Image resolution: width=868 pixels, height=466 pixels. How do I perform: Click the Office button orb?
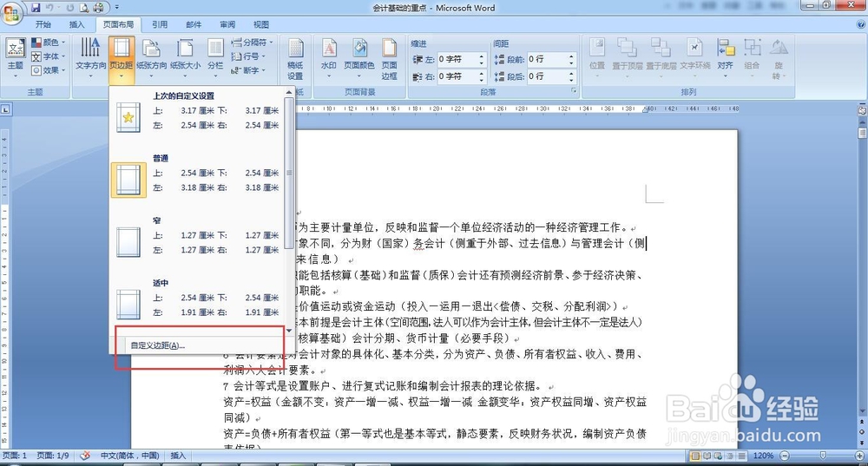click(12, 12)
